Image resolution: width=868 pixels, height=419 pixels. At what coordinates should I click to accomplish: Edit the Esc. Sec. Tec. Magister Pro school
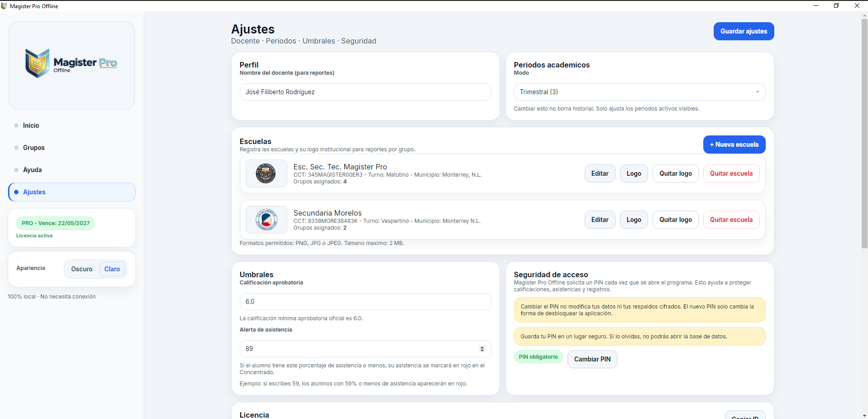point(600,173)
